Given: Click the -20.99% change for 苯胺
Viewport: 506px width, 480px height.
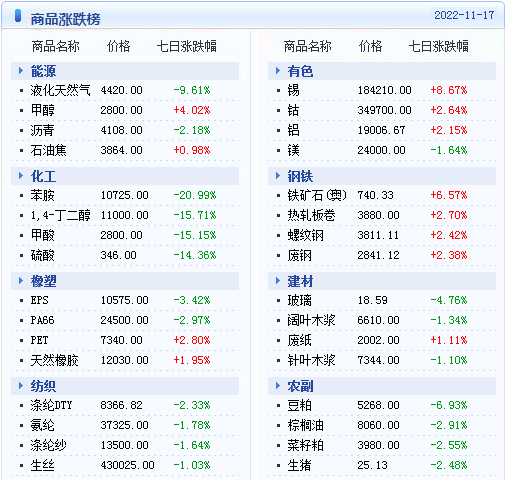Looking at the screenshot, I should click(x=195, y=195).
